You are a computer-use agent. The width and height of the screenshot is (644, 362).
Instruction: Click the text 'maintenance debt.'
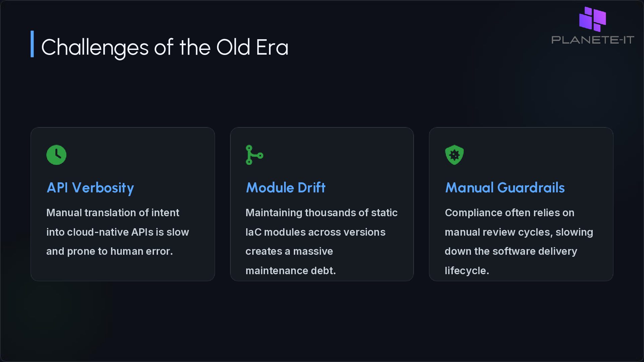coord(291,270)
